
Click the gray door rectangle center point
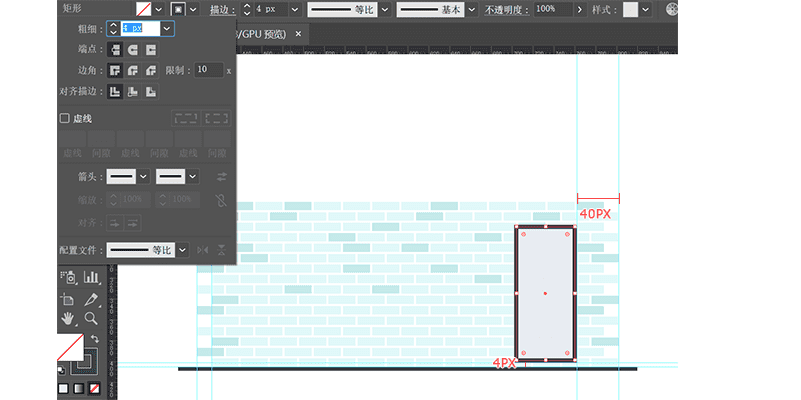point(545,293)
